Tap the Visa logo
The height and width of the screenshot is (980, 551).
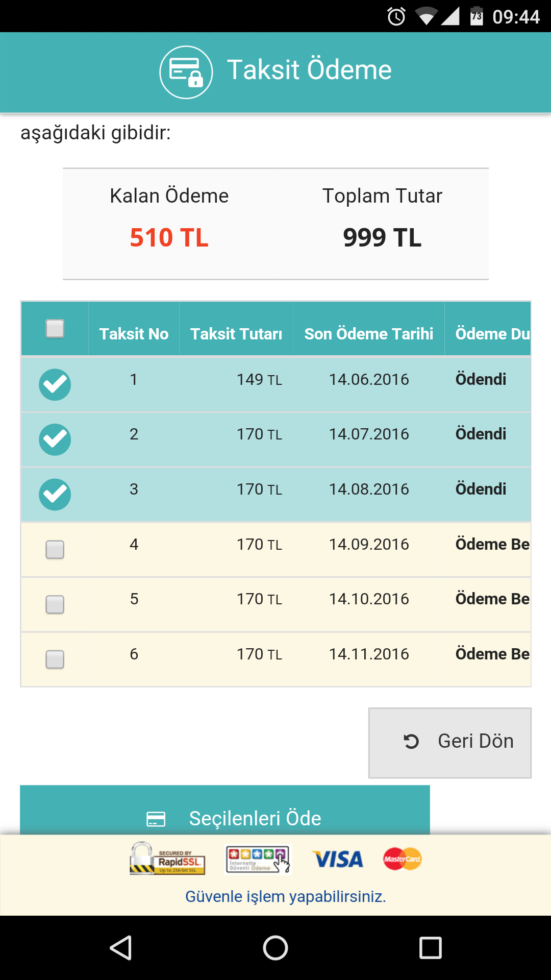tap(338, 860)
